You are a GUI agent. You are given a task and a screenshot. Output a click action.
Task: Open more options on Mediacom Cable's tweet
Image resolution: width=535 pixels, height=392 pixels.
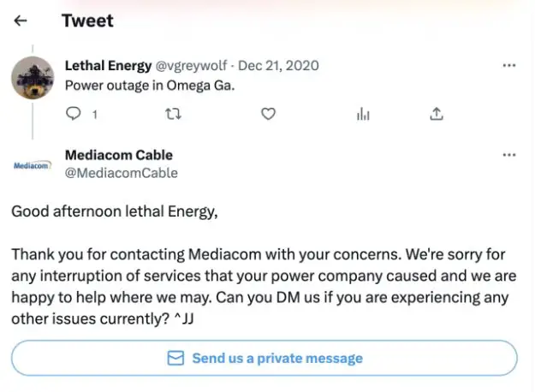pos(509,156)
